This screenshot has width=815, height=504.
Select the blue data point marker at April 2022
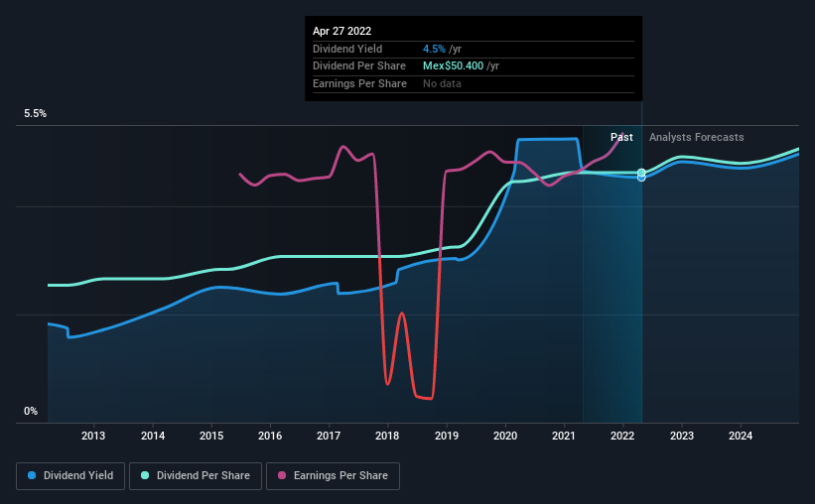[641, 178]
